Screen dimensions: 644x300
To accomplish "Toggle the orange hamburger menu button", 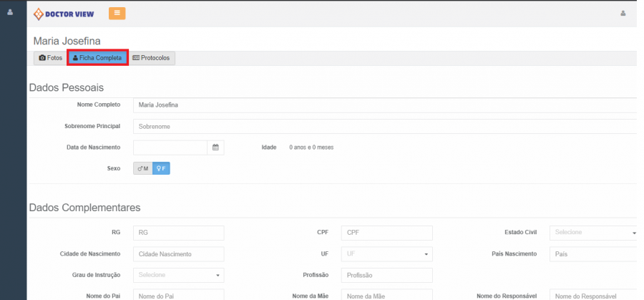I will tap(117, 13).
